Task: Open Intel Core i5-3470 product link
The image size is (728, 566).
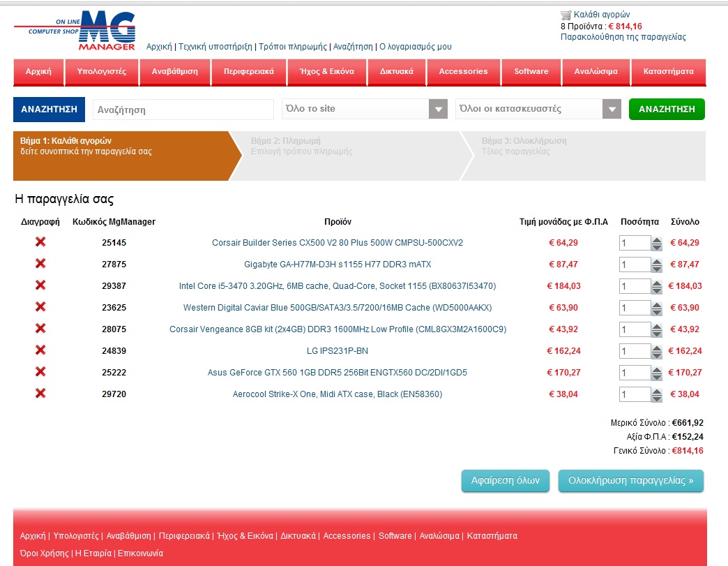Action: pyautogui.click(x=338, y=285)
